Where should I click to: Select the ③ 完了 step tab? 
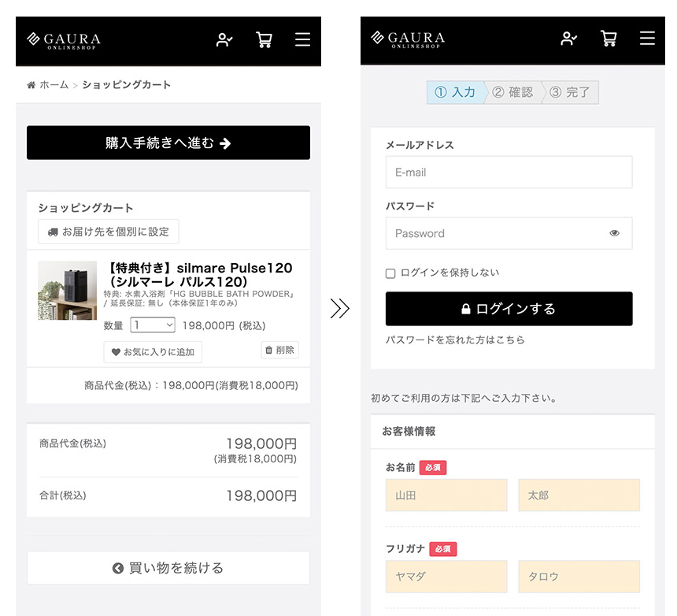click(x=570, y=92)
